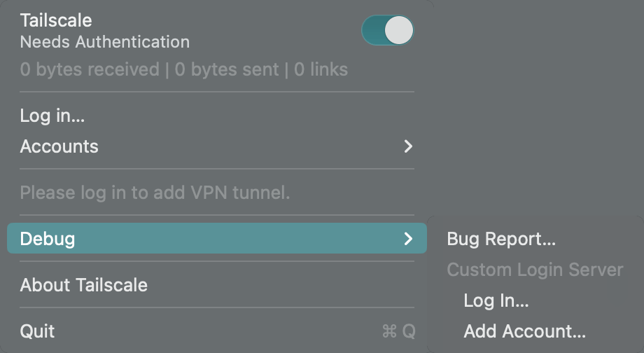This screenshot has height=353, width=644.
Task: Click "Please log in to add VPN tunnel"
Action: click(x=155, y=193)
